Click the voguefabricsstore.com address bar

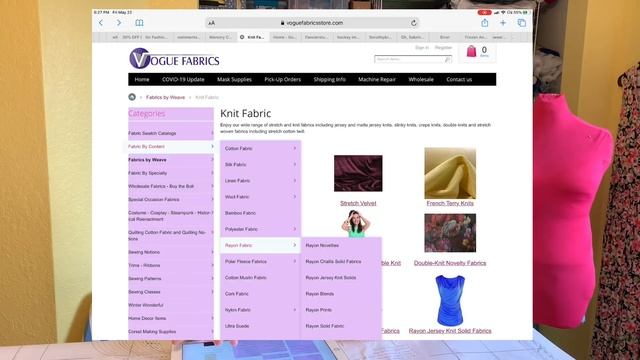coord(312,23)
